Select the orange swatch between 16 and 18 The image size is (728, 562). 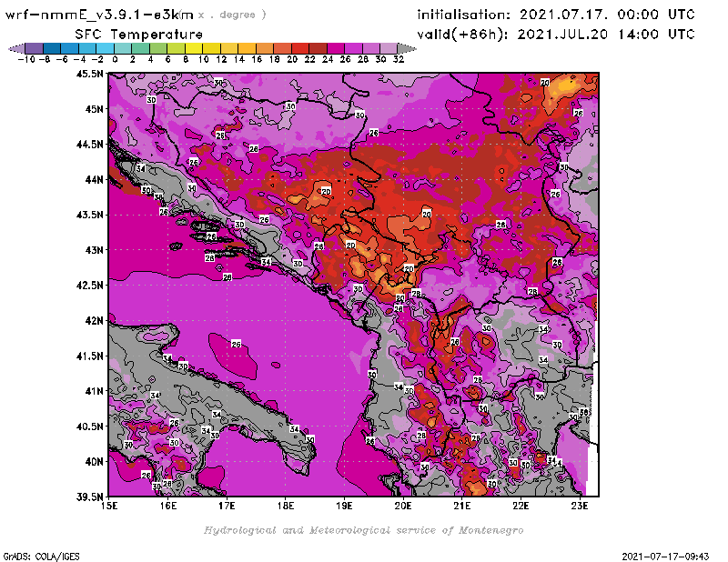click(x=265, y=48)
